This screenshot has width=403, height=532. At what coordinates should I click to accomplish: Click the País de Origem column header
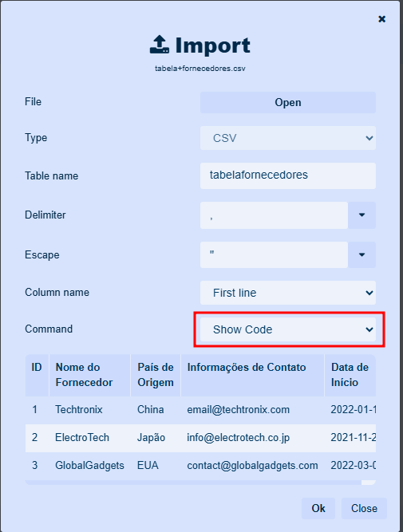click(156, 375)
